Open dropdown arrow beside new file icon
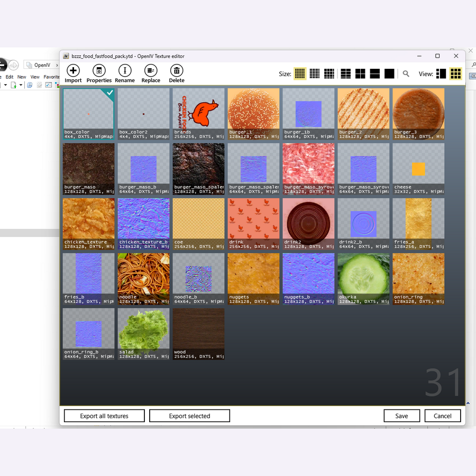The image size is (476, 476). tap(21, 85)
